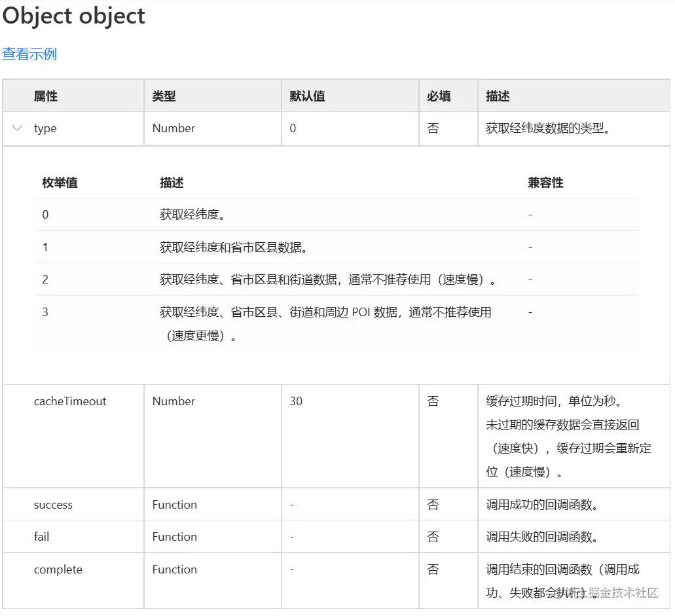Select the enum value 1 cell
Viewport: 675px width, 616px height.
(45, 247)
